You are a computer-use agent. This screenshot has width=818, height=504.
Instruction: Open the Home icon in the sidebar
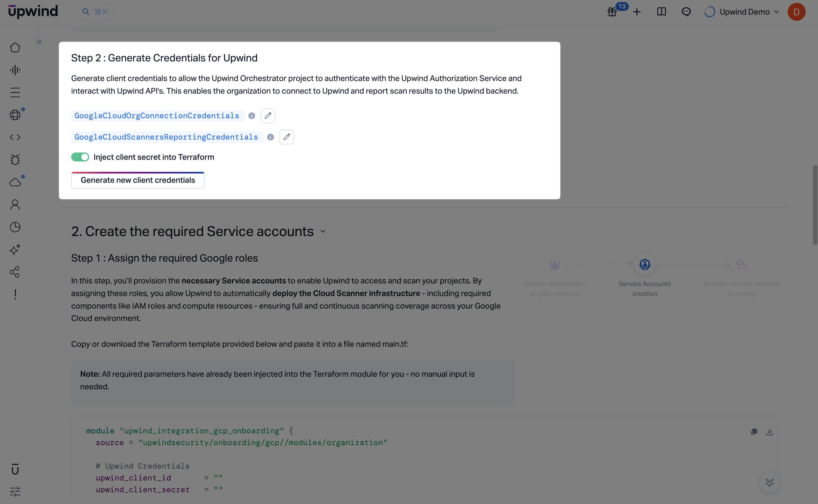pyautogui.click(x=15, y=47)
